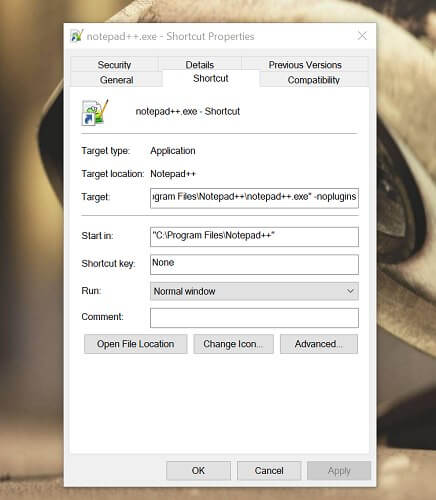
Task: Select the Previous Versions tab
Action: pos(305,64)
